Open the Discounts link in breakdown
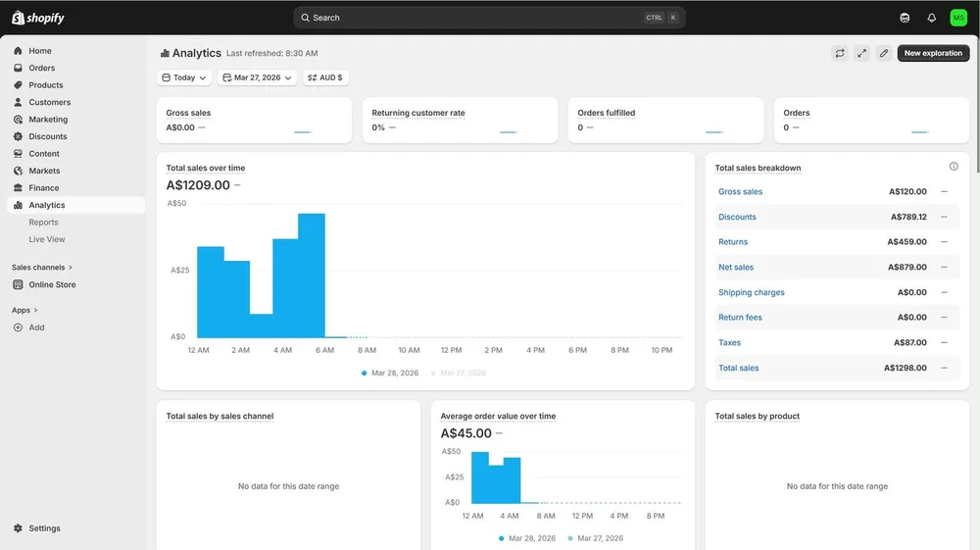 [x=737, y=217]
